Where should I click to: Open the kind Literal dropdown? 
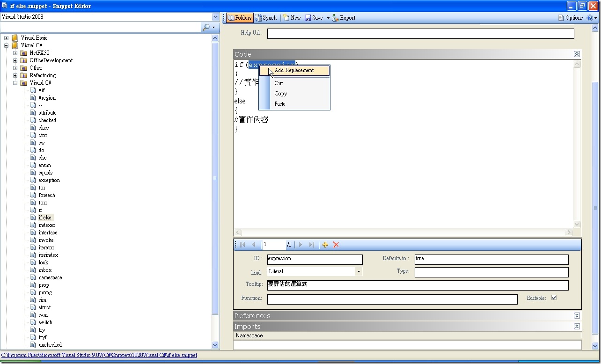pyautogui.click(x=359, y=272)
